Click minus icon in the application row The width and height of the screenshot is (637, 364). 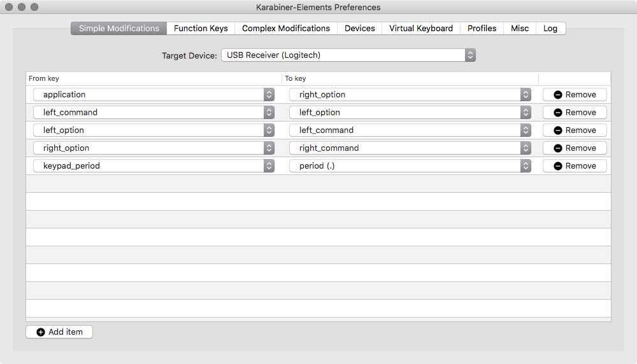pos(558,95)
